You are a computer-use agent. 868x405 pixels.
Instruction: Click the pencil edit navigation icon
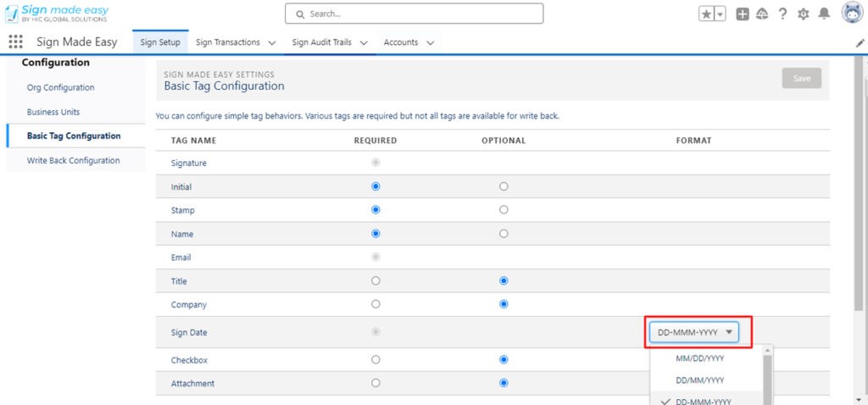coord(860,42)
